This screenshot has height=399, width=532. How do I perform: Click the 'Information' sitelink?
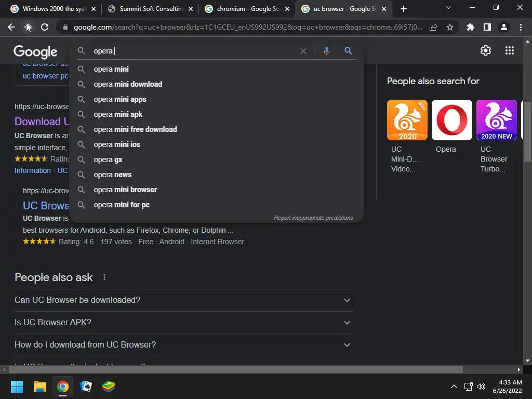pyautogui.click(x=33, y=170)
